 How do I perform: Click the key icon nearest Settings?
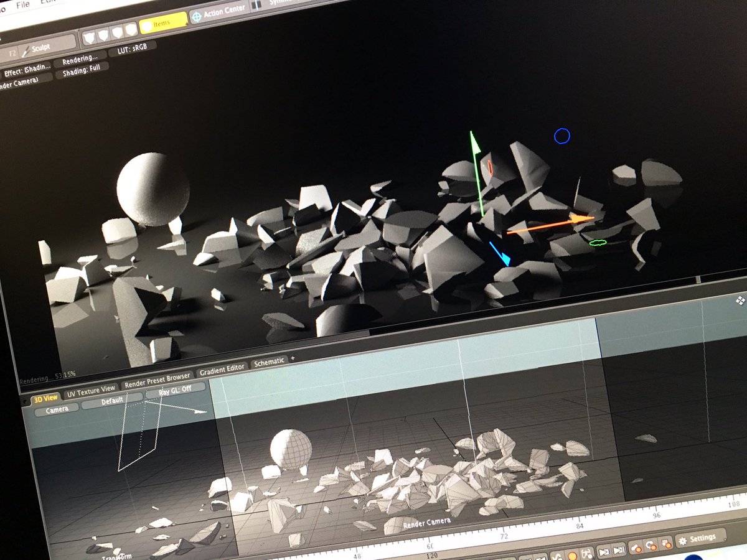666,544
